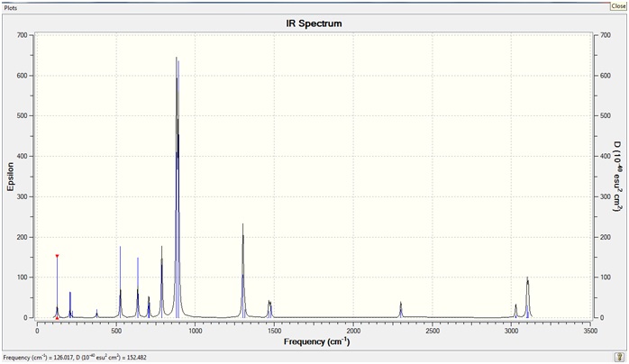Screen dimensions: 629x364
Task: Pick the peak near 1300 cm-1
Action: click(242, 270)
